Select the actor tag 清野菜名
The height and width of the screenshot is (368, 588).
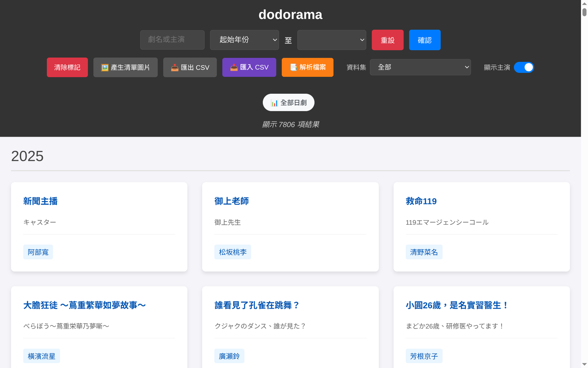[x=424, y=252]
